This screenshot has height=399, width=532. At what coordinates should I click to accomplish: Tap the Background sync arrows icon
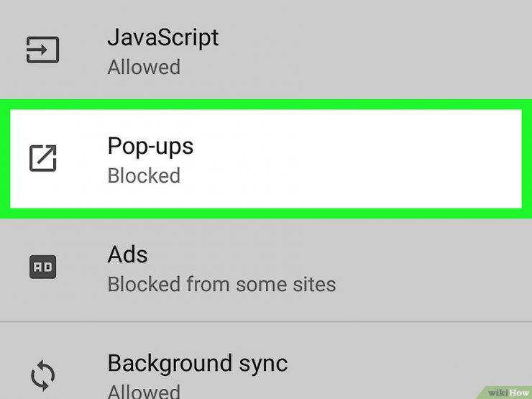coord(42,375)
